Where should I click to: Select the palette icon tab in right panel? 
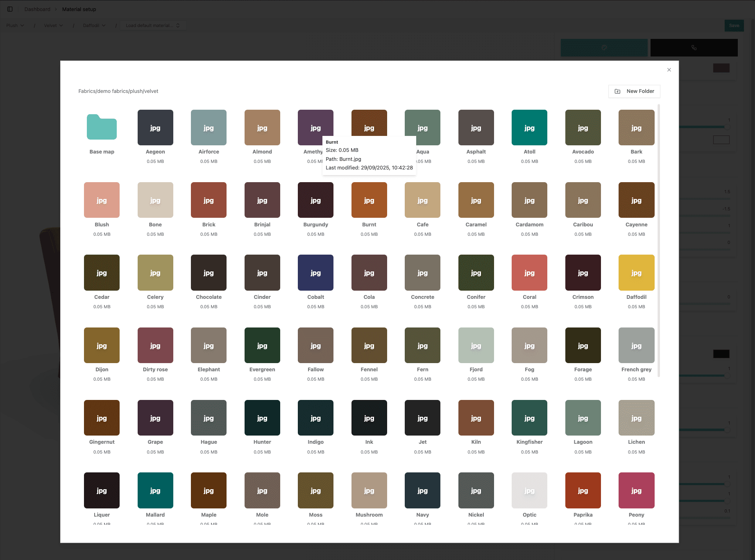click(x=604, y=47)
